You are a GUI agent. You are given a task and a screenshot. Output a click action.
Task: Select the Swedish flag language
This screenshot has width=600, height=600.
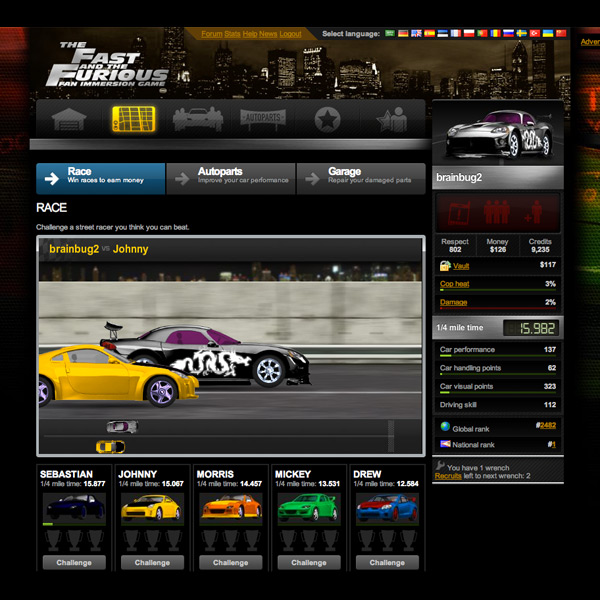point(522,33)
